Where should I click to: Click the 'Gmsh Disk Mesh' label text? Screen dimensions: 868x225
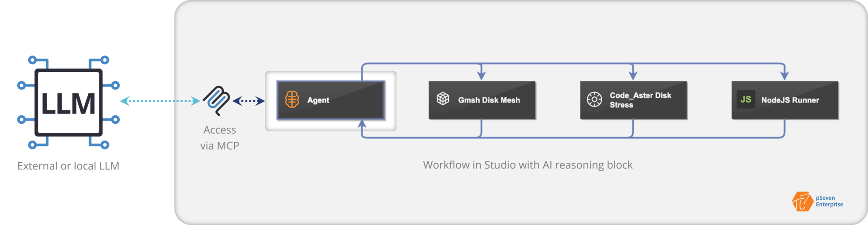(489, 100)
